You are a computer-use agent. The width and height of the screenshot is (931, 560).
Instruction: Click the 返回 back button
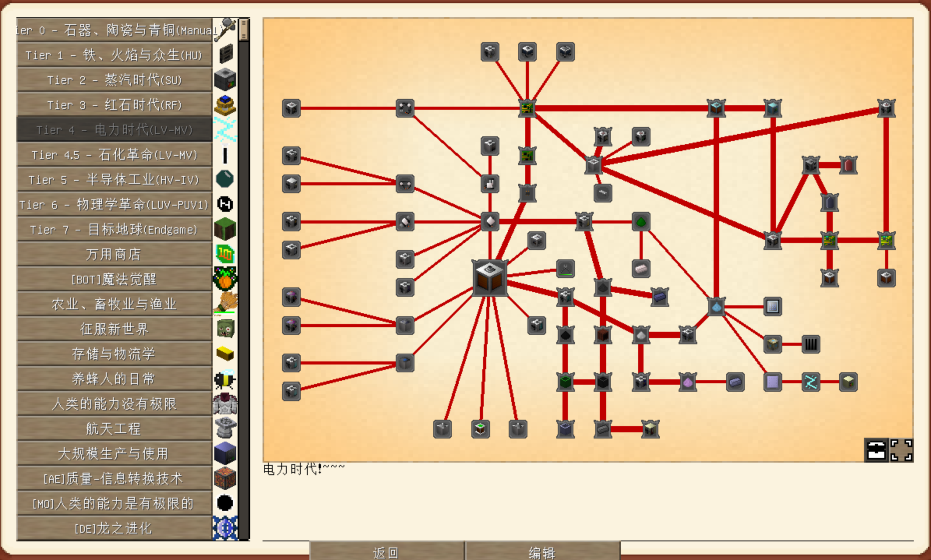point(386,551)
